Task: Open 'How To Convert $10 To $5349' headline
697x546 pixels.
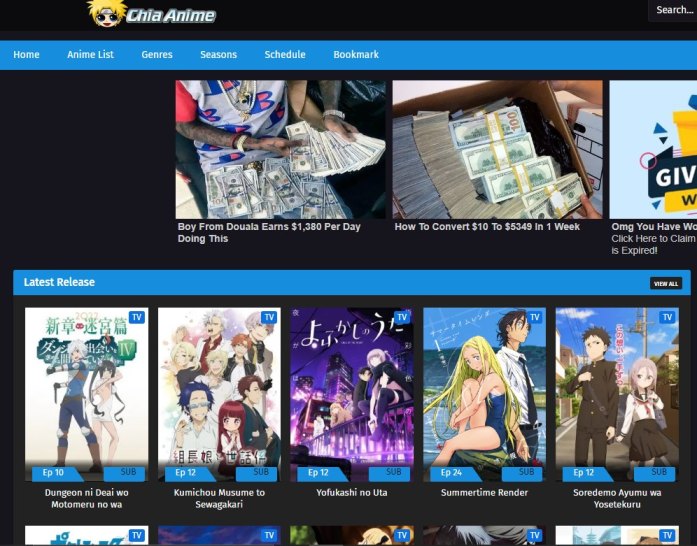Action: (x=487, y=227)
